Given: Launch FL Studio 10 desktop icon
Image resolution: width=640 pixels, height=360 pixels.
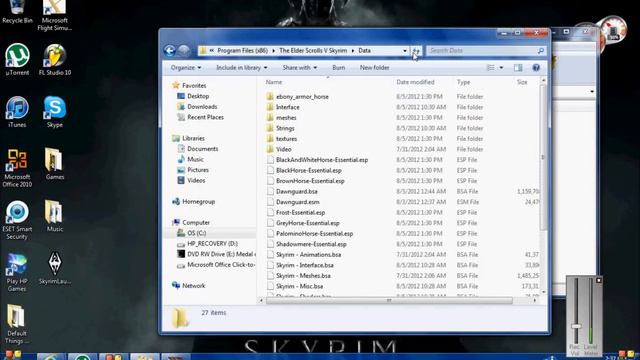Looking at the screenshot, I should [x=55, y=60].
